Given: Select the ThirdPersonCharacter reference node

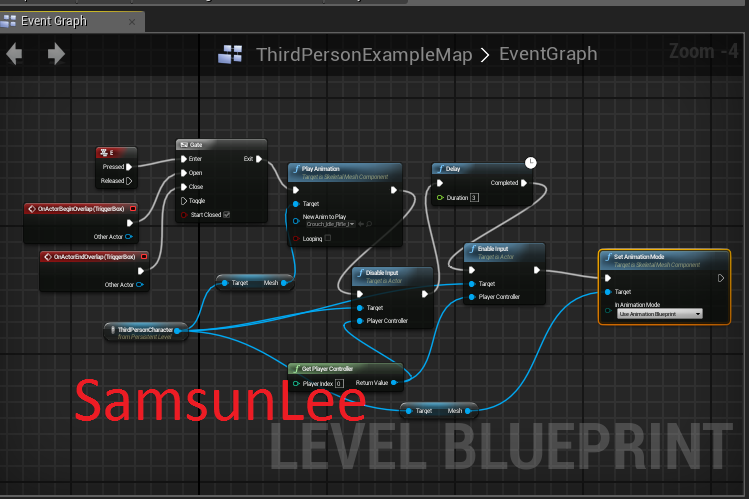Looking at the screenshot, I should (x=145, y=332).
